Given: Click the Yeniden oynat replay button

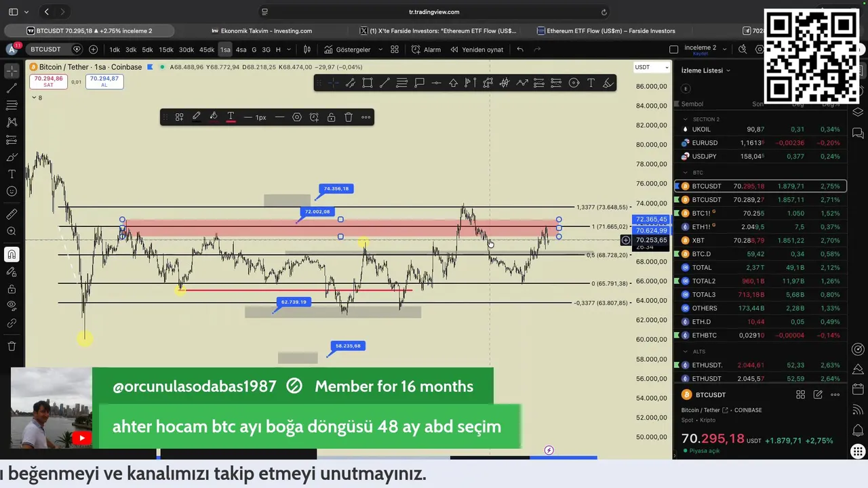Looking at the screenshot, I should tap(477, 49).
